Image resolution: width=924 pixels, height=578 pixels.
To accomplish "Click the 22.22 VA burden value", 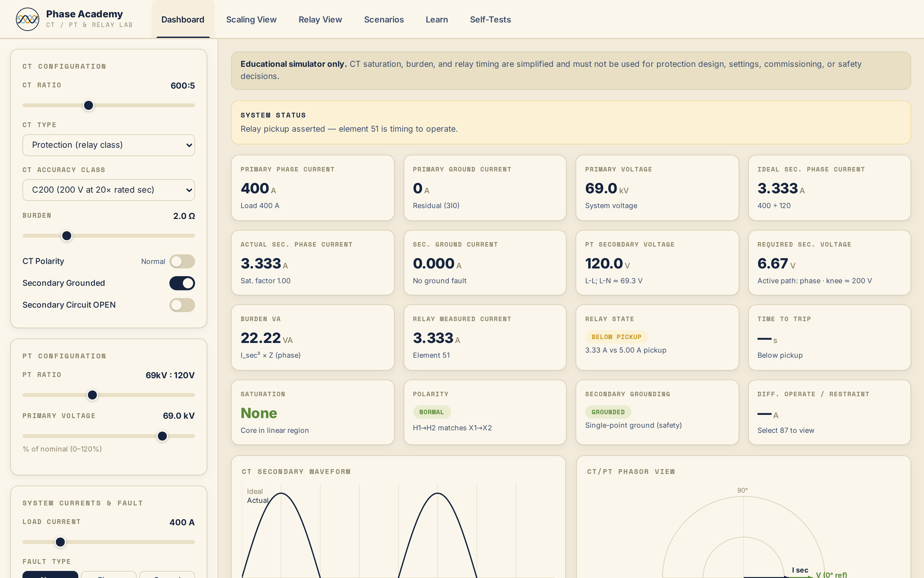I will [x=267, y=338].
